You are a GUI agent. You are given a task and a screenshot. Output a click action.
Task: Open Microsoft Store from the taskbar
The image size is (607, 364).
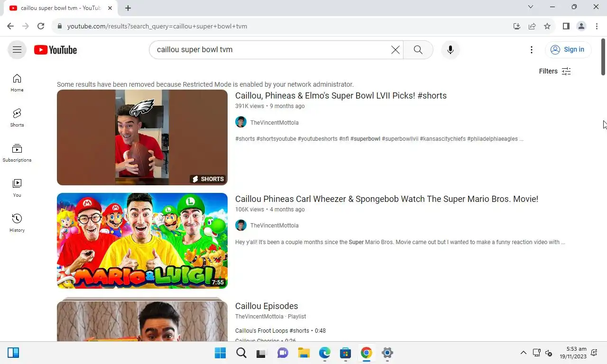[x=345, y=353]
